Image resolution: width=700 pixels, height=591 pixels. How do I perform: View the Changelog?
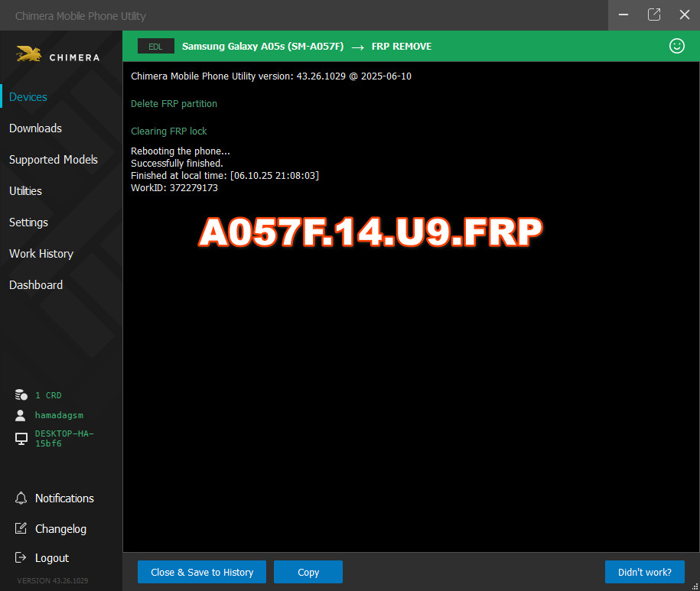point(60,528)
